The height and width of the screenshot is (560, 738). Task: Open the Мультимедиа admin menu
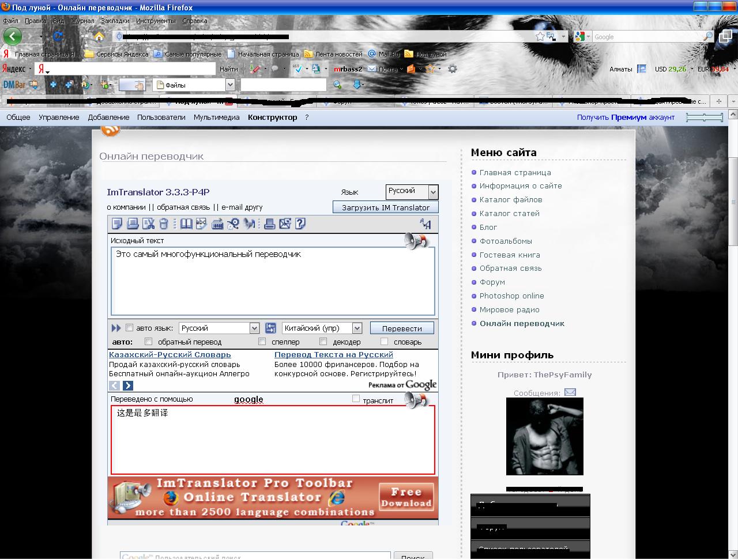217,117
